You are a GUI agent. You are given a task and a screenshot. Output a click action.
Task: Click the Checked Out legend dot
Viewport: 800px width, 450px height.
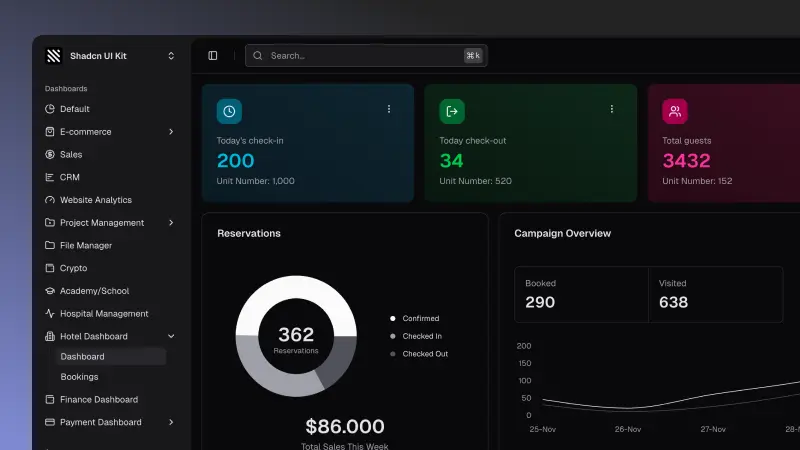click(392, 354)
